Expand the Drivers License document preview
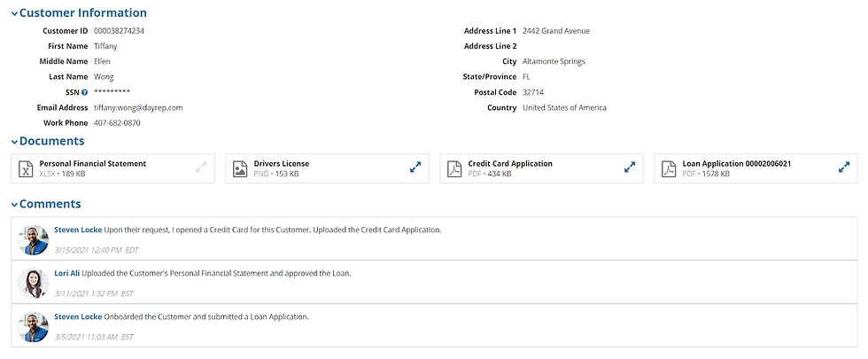This screenshot has width=868, height=359. tap(415, 167)
